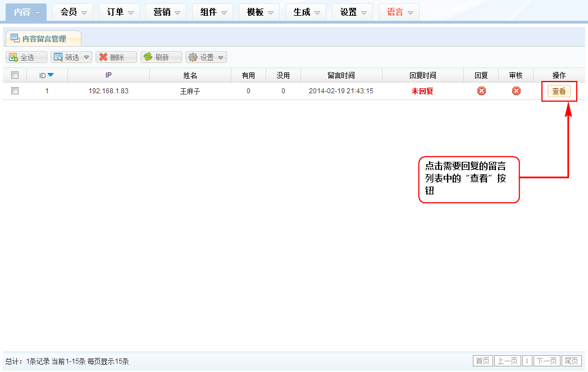This screenshot has height=372, width=588.
Task: Click the Refresh (刷新) green arrows icon
Action: pyautogui.click(x=148, y=57)
